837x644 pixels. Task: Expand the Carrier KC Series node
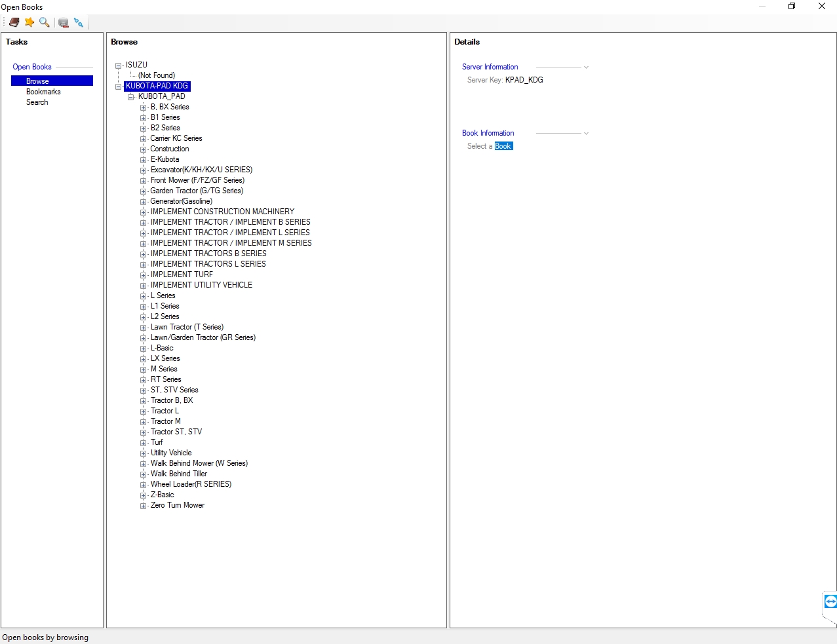[144, 139]
